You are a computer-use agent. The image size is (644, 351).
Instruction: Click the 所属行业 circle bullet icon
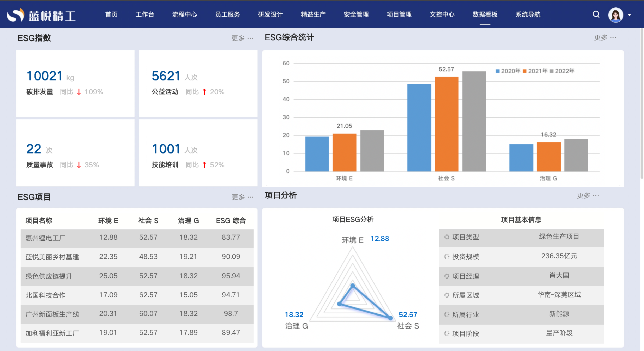pos(447,315)
